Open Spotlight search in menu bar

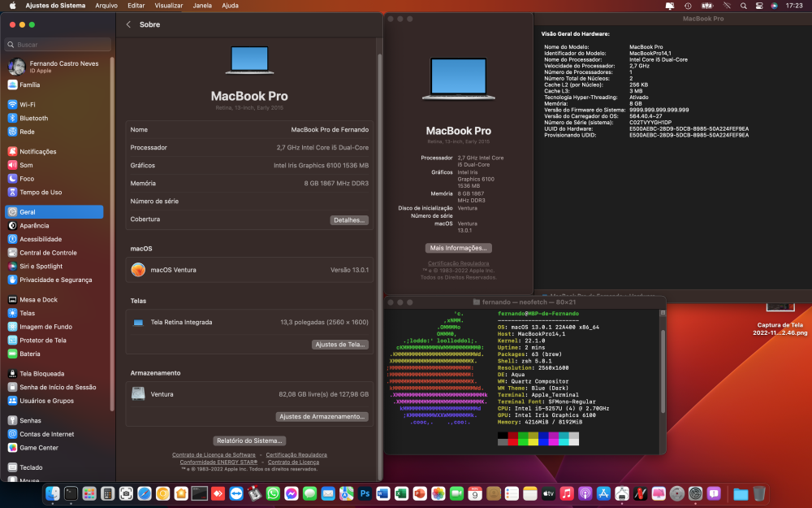pyautogui.click(x=743, y=6)
